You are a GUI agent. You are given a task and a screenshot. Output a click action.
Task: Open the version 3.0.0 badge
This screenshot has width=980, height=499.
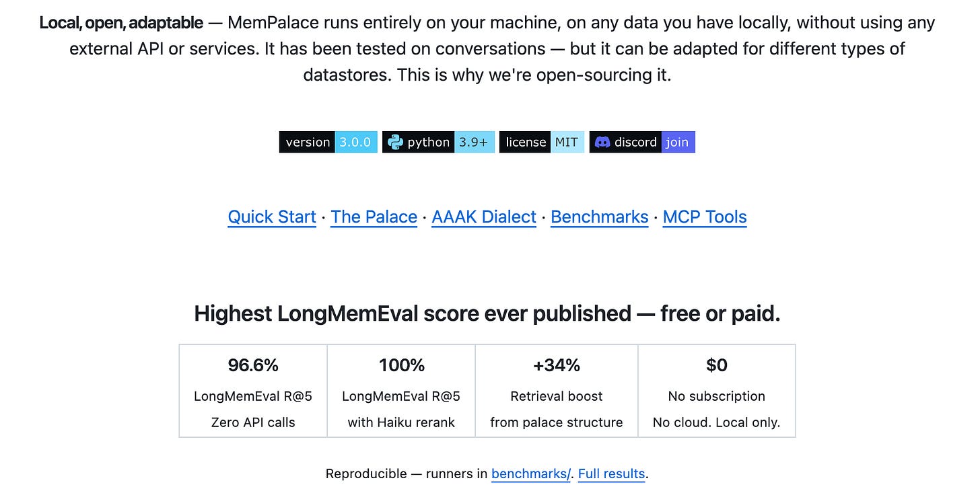point(328,142)
